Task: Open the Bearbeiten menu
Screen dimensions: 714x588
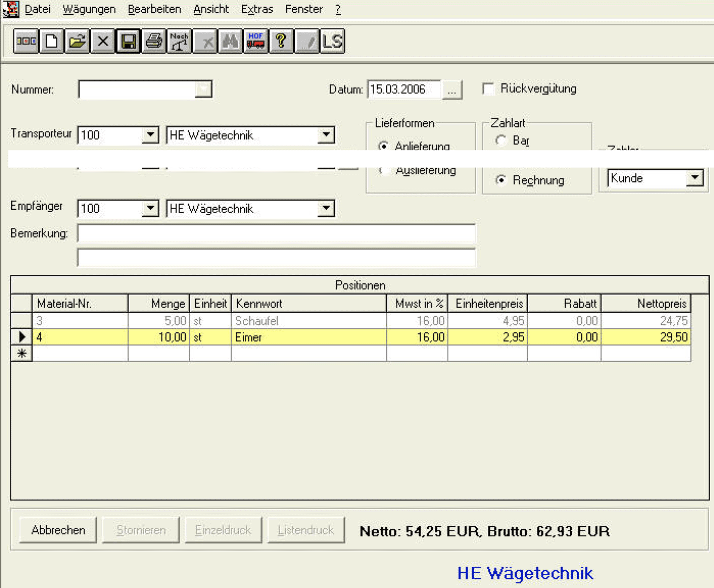Action: (154, 9)
